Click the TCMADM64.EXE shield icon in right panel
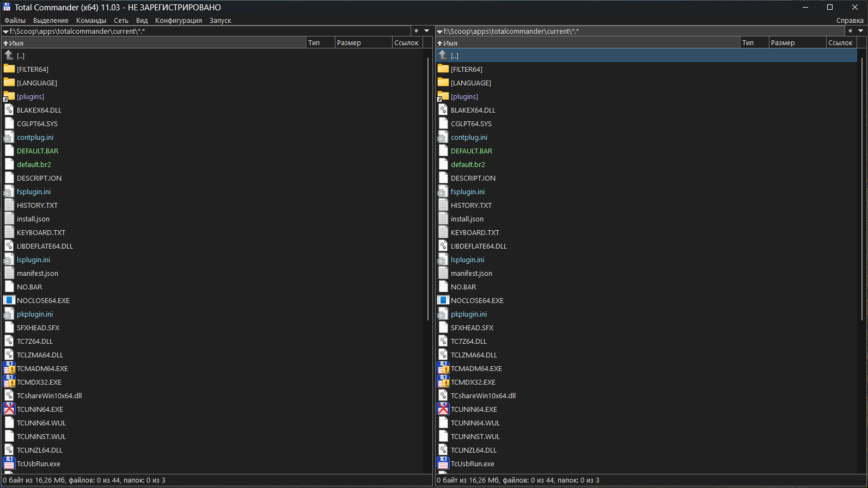The height and width of the screenshot is (488, 868). pyautogui.click(x=443, y=368)
